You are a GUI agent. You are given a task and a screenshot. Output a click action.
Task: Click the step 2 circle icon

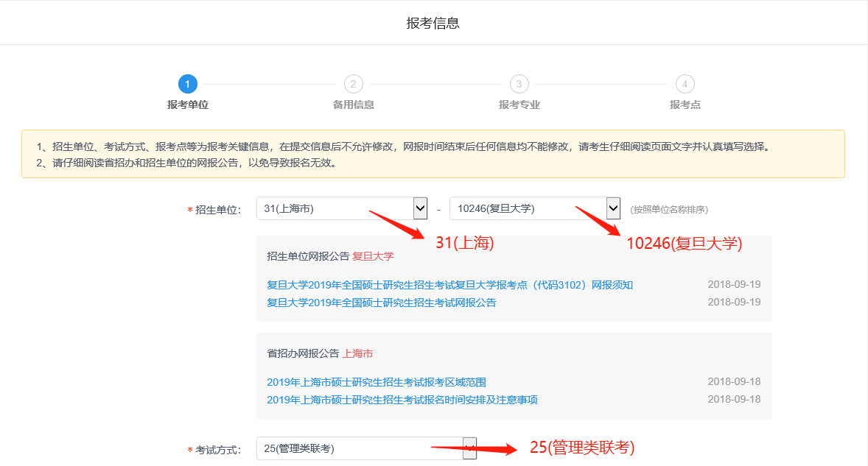(x=353, y=84)
